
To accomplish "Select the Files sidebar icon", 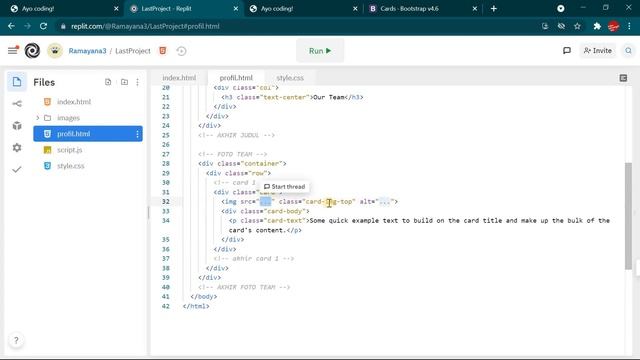I will click(x=17, y=82).
